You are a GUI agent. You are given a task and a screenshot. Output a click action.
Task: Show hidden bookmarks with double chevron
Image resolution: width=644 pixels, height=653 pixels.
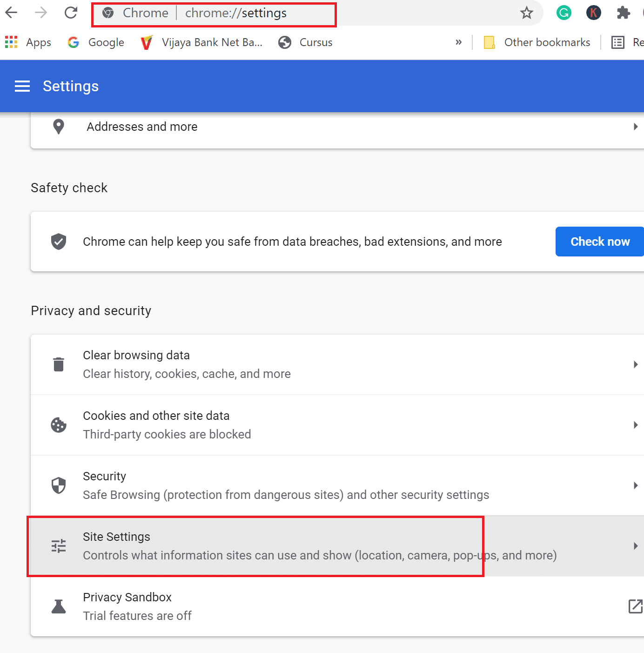(x=458, y=42)
